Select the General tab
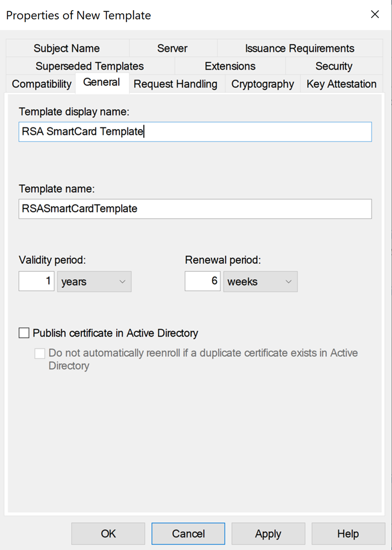 102,82
